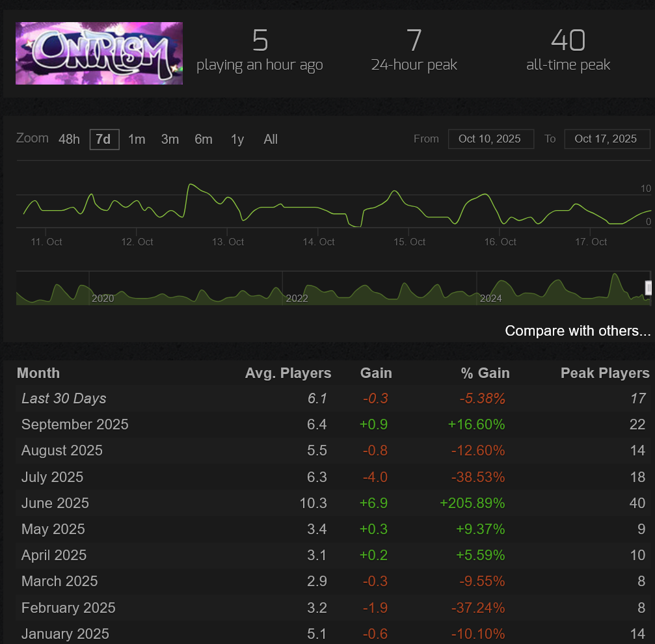Click the -38.53% gain value
655x644 pixels.
[478, 477]
